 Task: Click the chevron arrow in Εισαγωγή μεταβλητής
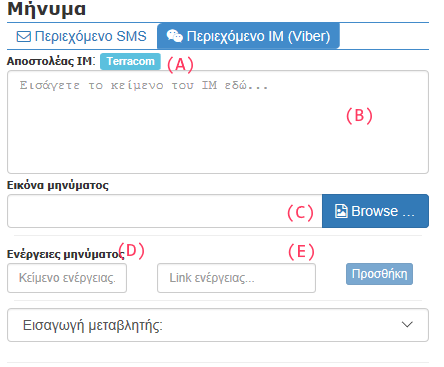click(x=407, y=324)
